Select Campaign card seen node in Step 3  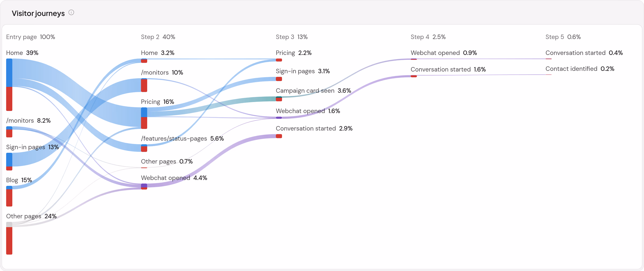279,99
